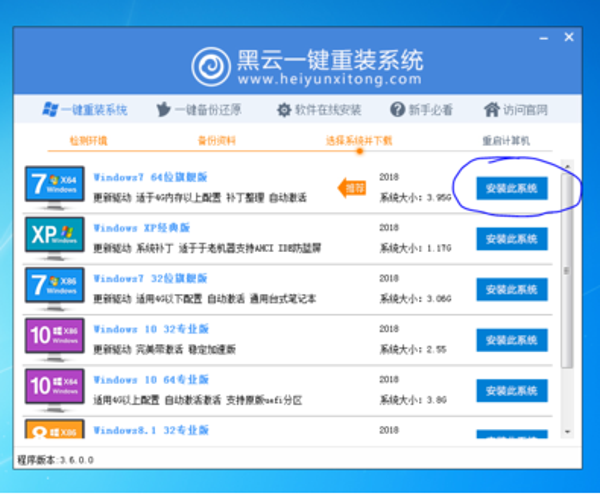
Task: Click the house icon beside 访问官网
Action: click(492, 109)
